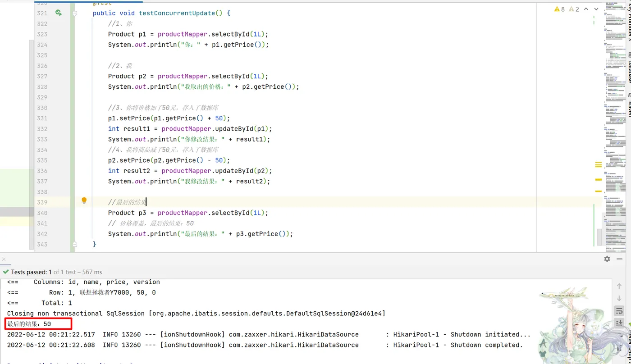Click console row '1, 联想拯救者Y7000, 50, 0'

point(82,292)
